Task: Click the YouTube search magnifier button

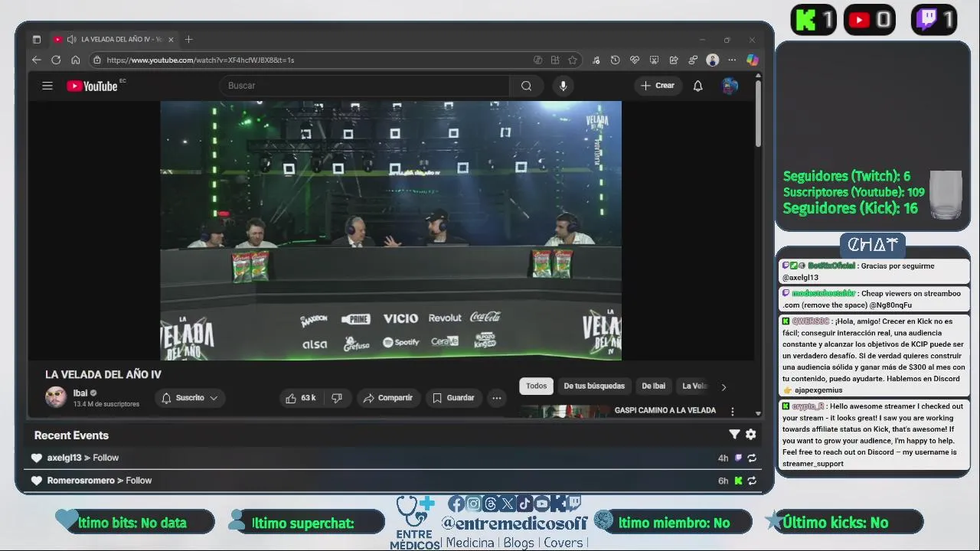Action: click(x=526, y=86)
